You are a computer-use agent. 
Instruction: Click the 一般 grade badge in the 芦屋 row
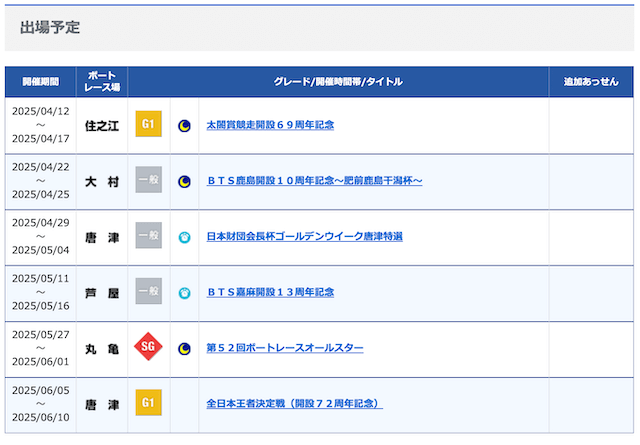(x=149, y=291)
